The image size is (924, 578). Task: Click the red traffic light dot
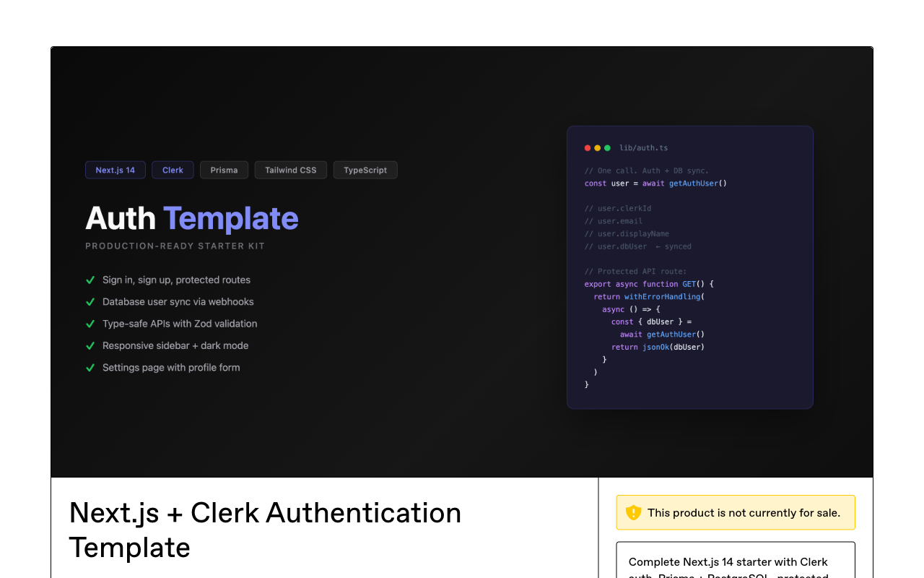point(587,147)
